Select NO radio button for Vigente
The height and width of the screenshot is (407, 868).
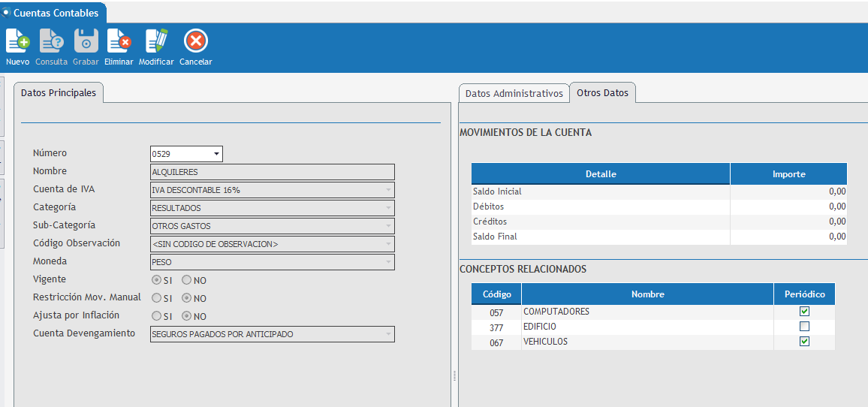coord(187,280)
